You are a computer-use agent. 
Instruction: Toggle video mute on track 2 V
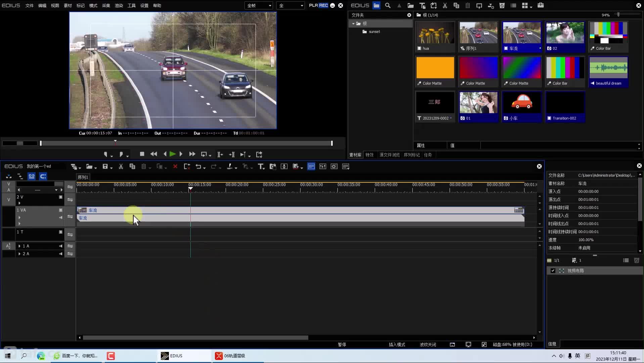tap(61, 197)
